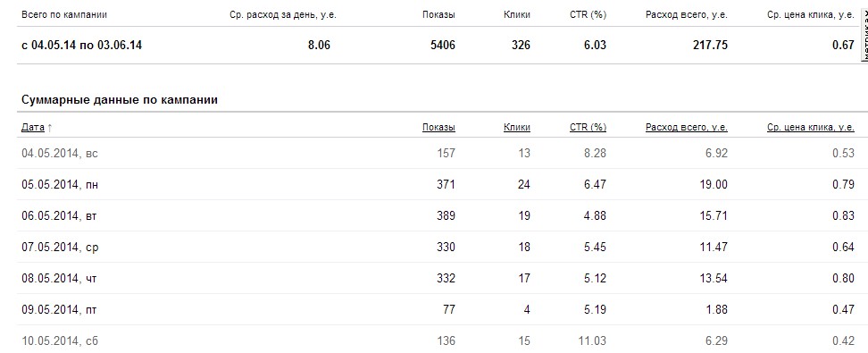
Task: Sort table by Дата column header
Action: (33, 128)
